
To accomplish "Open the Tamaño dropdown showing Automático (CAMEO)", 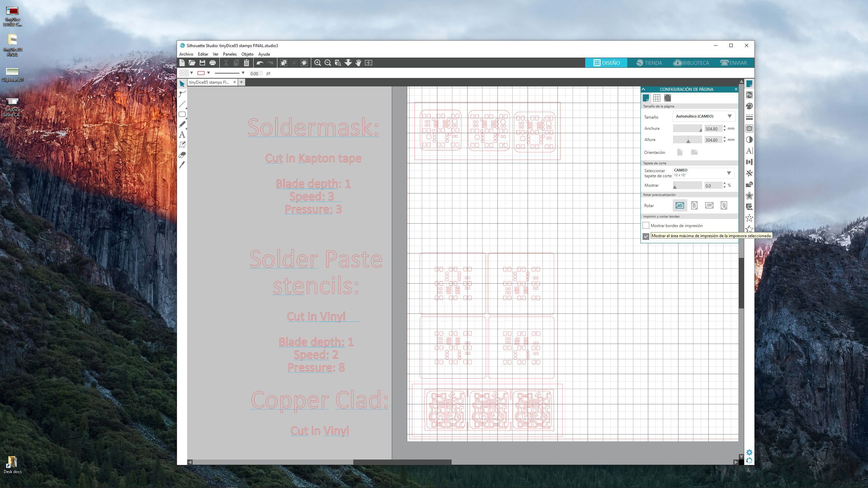I will coord(704,116).
